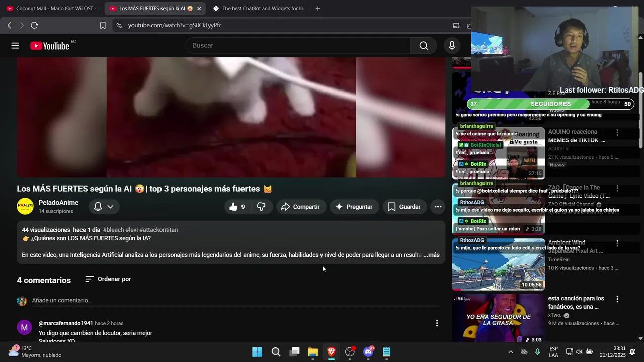This screenshot has width=644, height=362.
Task: Open options for ZAO Dance In The Game video
Action: click(617, 188)
